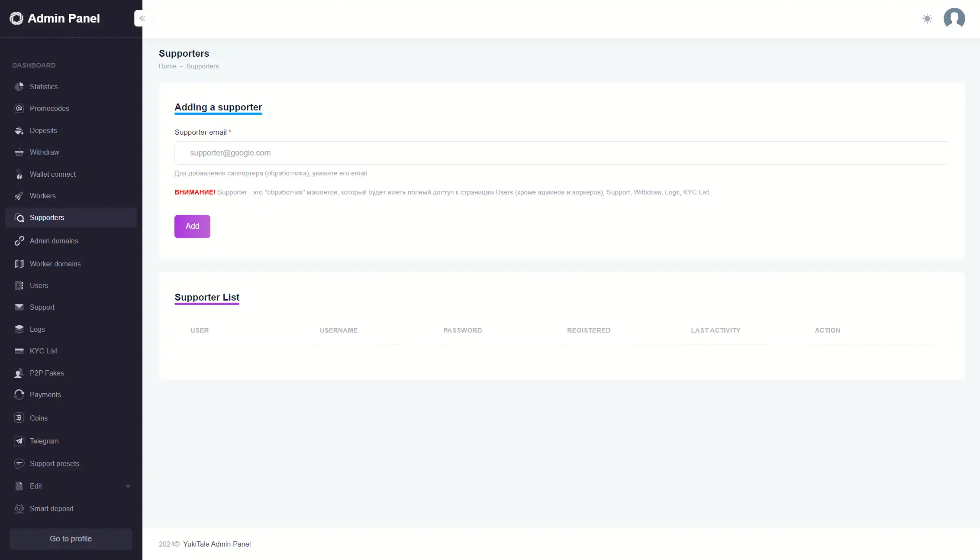The height and width of the screenshot is (560, 980).
Task: Click the Statistics pie chart icon
Action: point(19,87)
